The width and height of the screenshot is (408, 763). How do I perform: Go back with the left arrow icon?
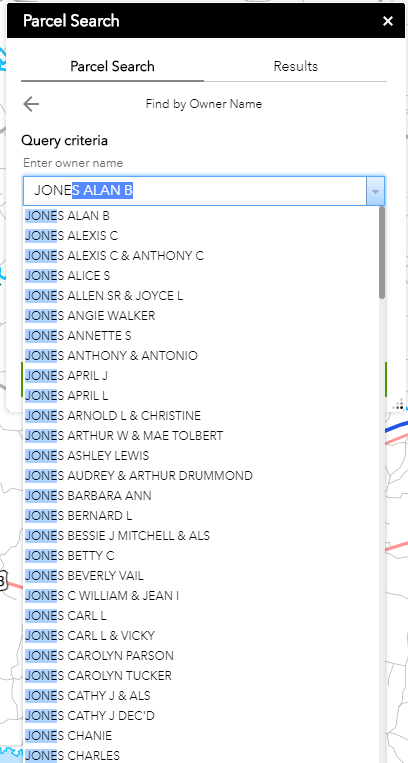tap(31, 104)
